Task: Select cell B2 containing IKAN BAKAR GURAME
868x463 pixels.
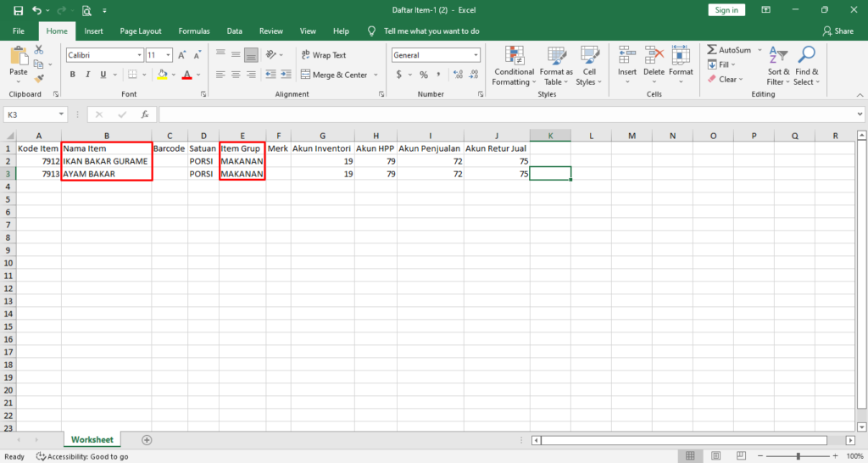Action: coord(106,161)
